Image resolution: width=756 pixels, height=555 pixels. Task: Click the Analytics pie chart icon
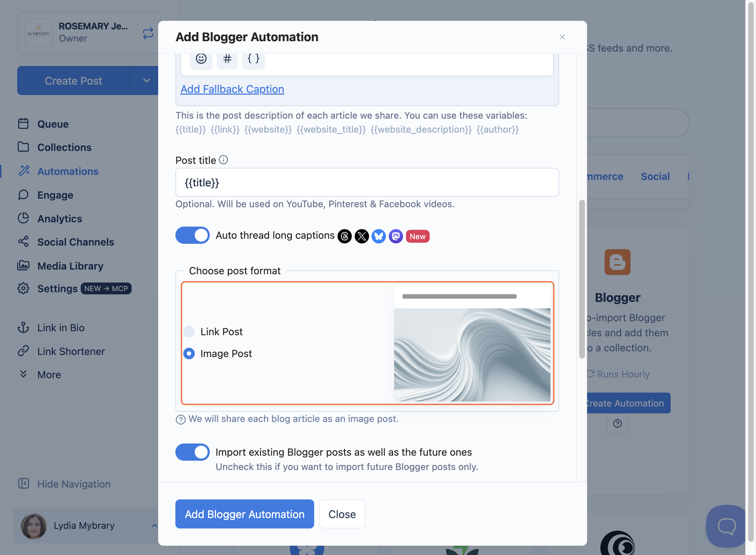(x=23, y=218)
